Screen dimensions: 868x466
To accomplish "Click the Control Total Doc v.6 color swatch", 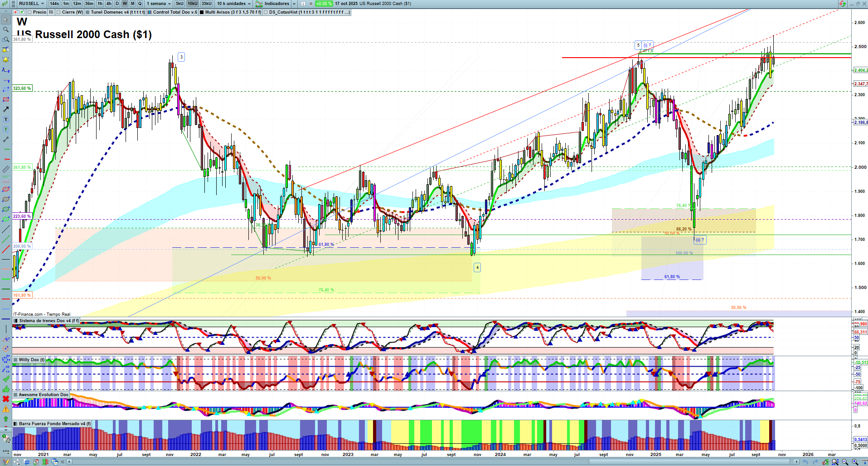I will click(x=150, y=12).
